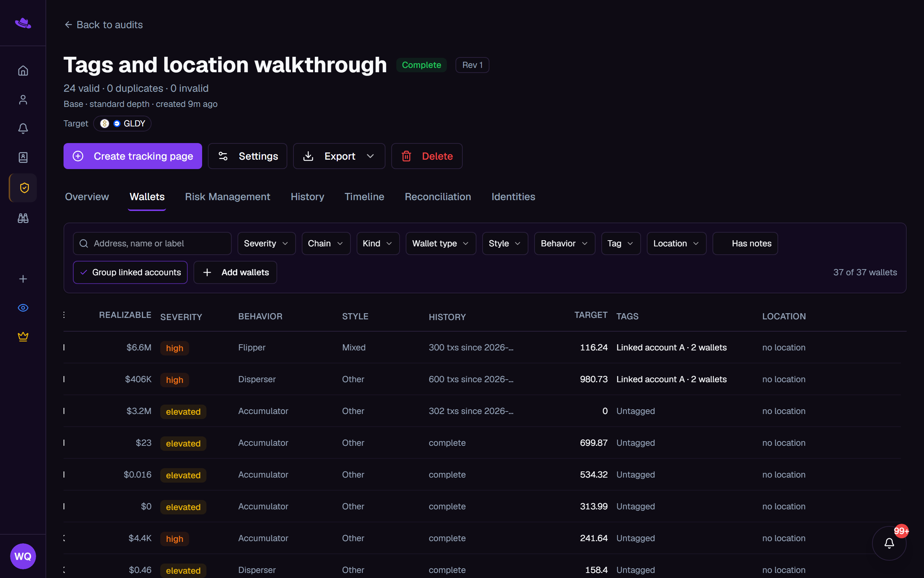Image resolution: width=924 pixels, height=578 pixels.
Task: Click Create tracking page button
Action: point(132,156)
